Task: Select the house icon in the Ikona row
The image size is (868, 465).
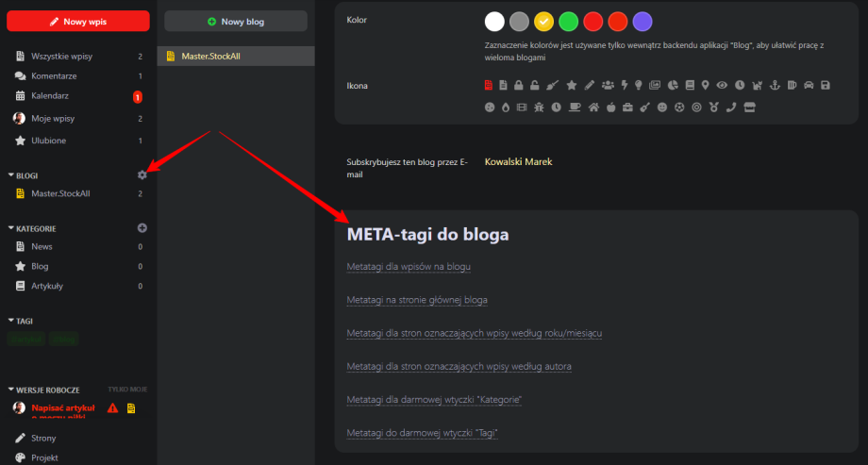Action: click(593, 108)
